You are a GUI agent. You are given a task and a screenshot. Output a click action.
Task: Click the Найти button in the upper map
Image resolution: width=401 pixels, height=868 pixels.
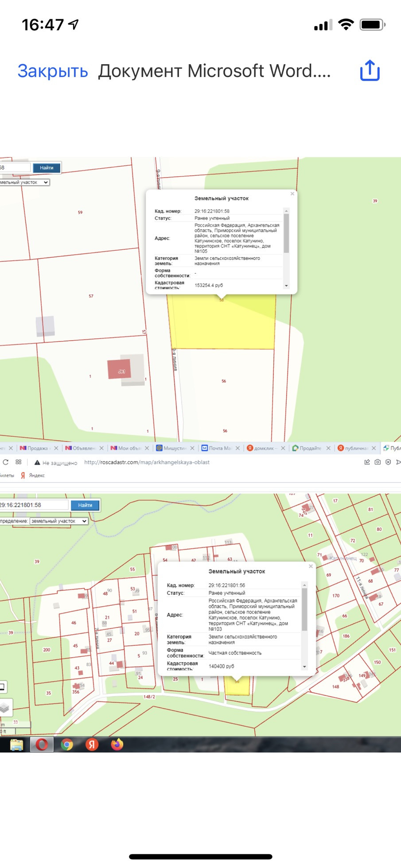coord(47,168)
